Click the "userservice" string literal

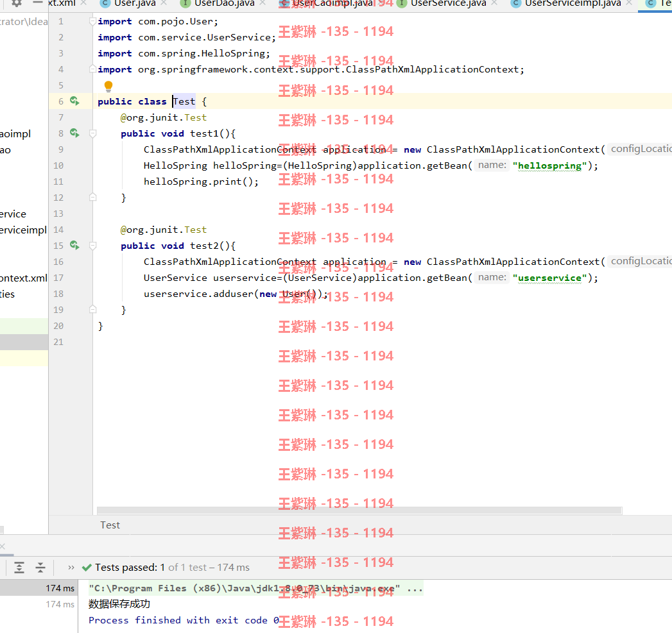point(550,278)
